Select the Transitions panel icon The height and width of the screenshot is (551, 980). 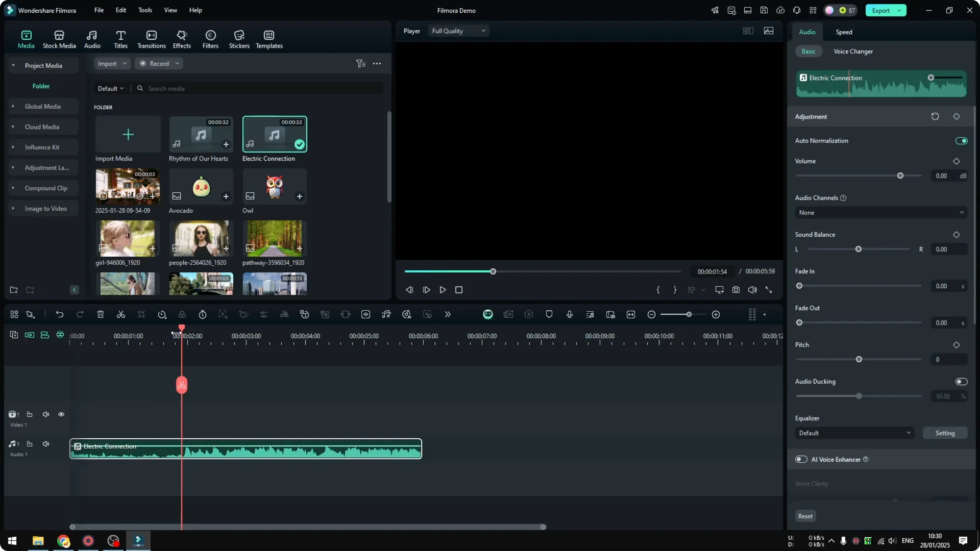point(151,38)
